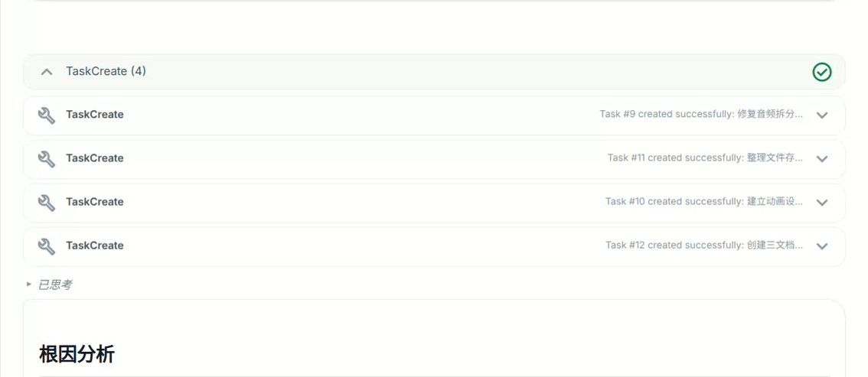
Task: Open the 已思考 thinking section label
Action: point(55,284)
